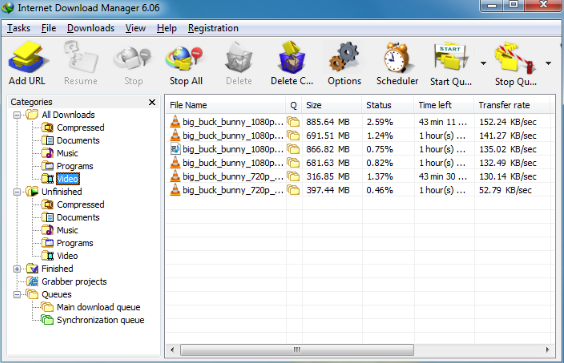Sort by Time left column header
The width and height of the screenshot is (564, 363).
coord(444,105)
